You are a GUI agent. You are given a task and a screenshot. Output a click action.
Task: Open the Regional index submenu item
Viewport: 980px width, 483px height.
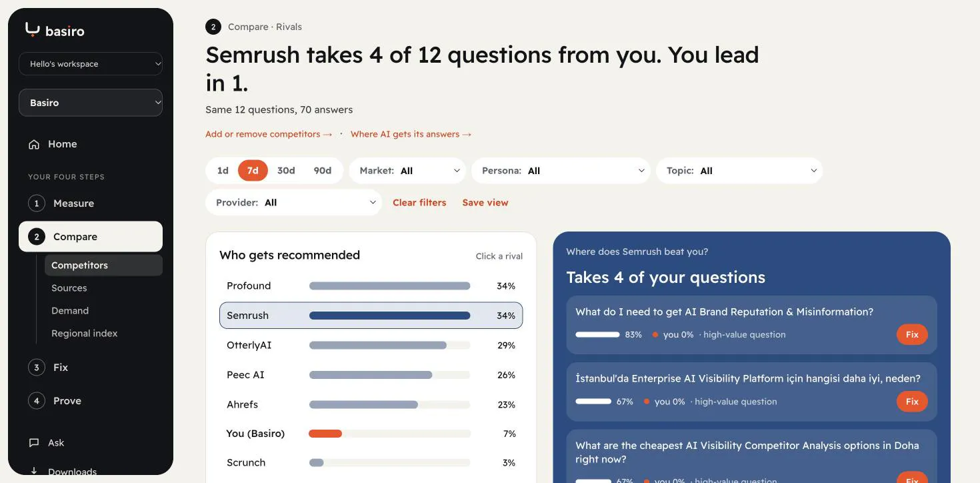coord(85,334)
